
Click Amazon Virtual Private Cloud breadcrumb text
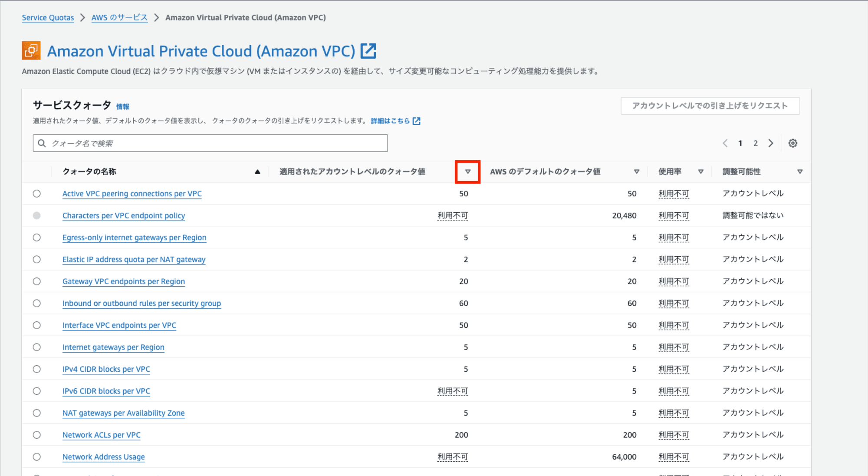pos(246,18)
